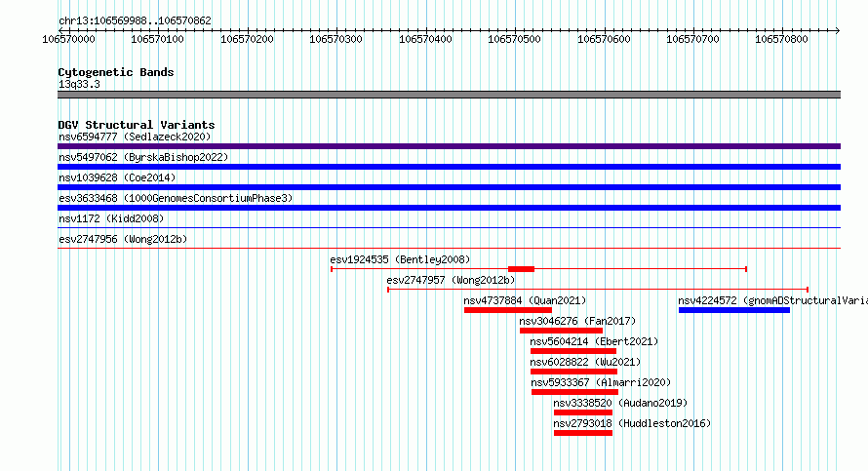Click nsv3338520 (Audano2019) label
The width and height of the screenshot is (868, 471).
tap(620, 403)
